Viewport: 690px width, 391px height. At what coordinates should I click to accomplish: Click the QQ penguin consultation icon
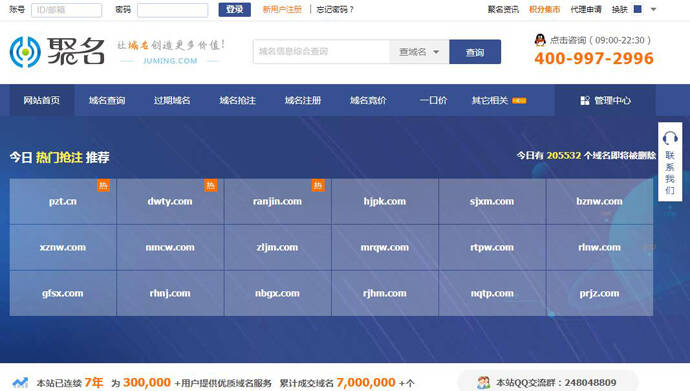point(540,40)
